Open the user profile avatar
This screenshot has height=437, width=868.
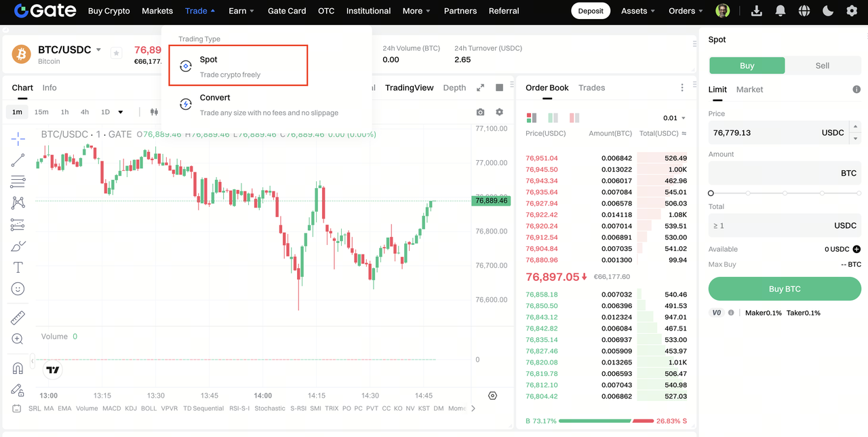tap(723, 11)
